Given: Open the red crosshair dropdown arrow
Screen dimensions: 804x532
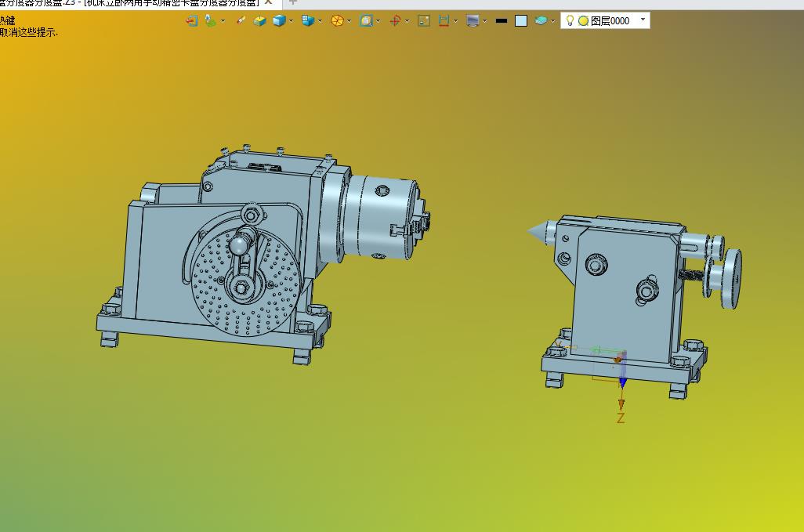Looking at the screenshot, I should pos(407,21).
